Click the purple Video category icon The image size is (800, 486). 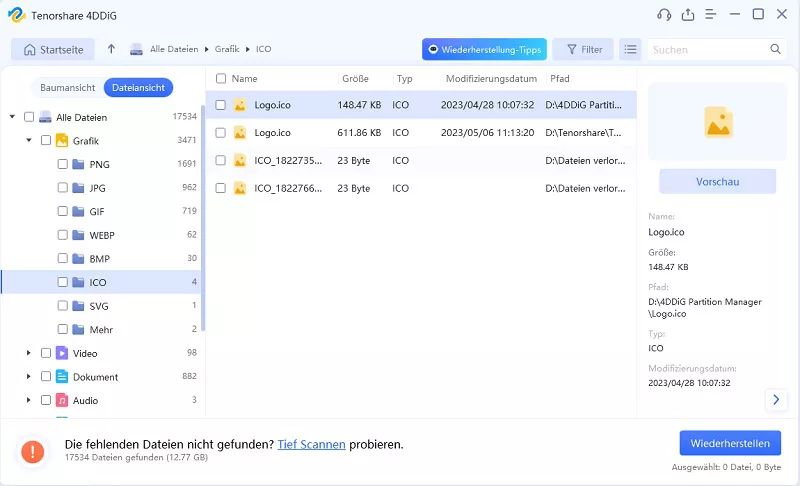coord(62,353)
